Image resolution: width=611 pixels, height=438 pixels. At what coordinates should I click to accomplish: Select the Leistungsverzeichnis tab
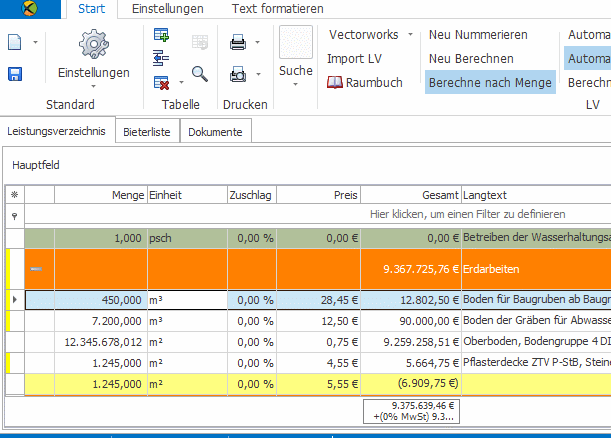coord(57,131)
